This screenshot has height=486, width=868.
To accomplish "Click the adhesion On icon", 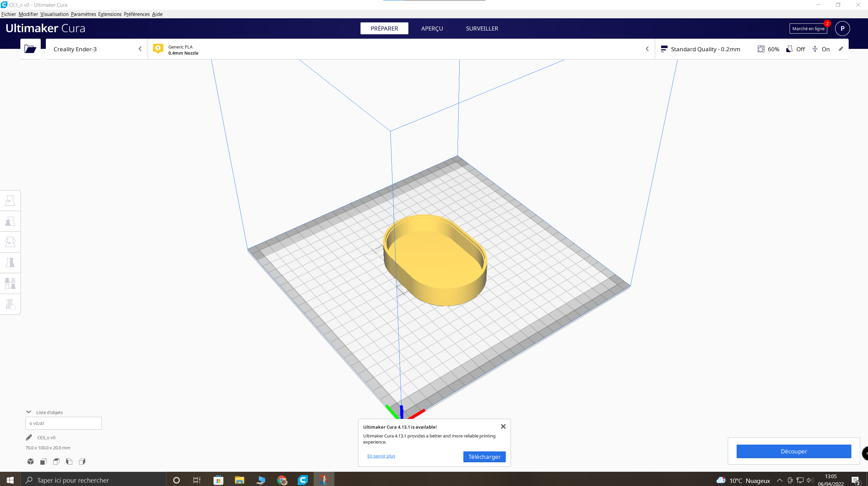I will click(815, 49).
